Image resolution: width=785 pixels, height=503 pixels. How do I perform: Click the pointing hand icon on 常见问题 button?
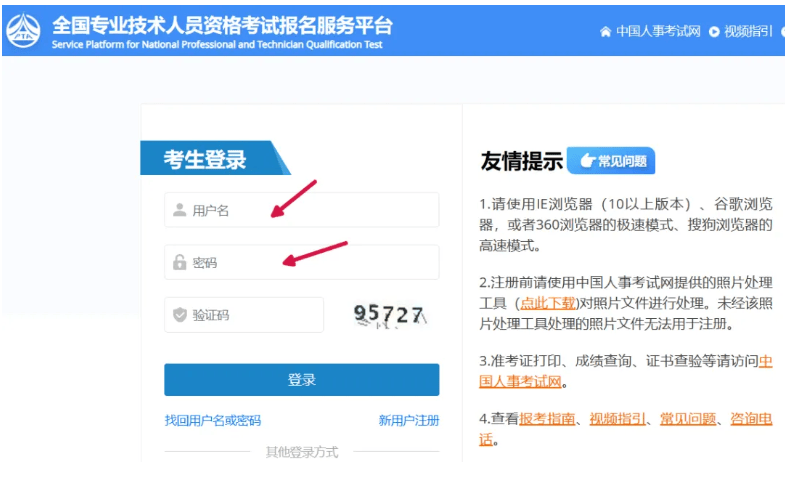point(587,161)
